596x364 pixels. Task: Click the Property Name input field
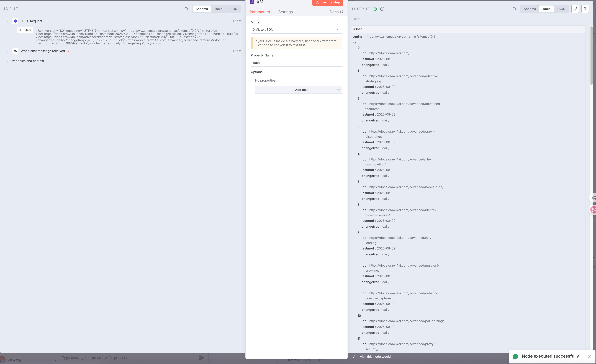(296, 63)
